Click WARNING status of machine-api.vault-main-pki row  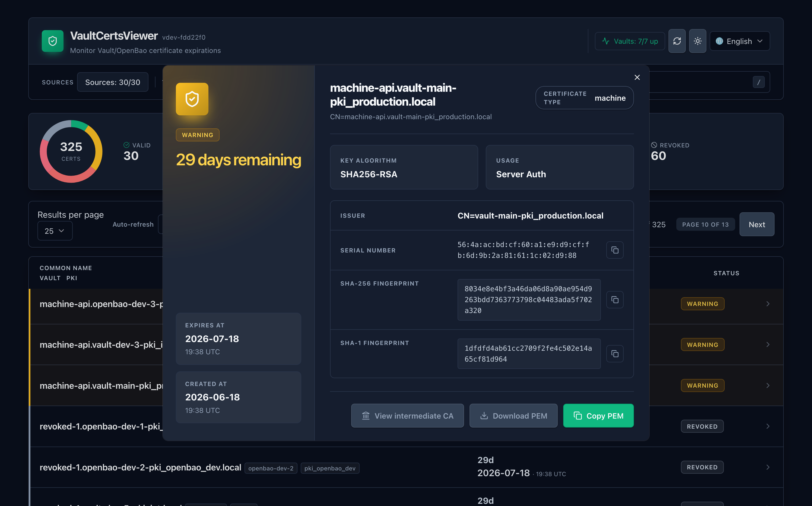702,385
